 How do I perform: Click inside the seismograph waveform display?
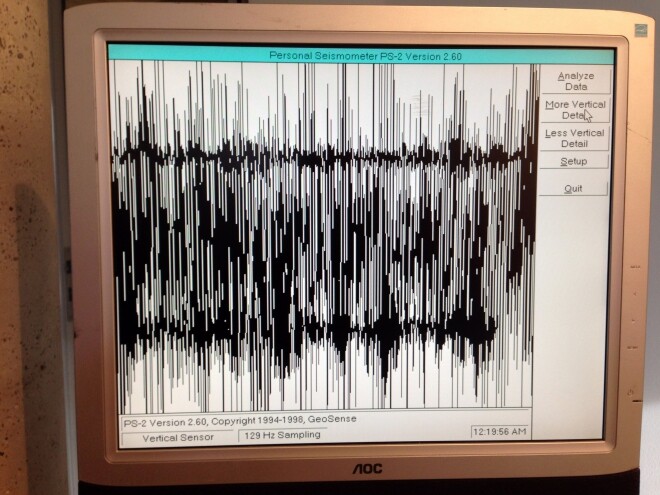[324, 236]
